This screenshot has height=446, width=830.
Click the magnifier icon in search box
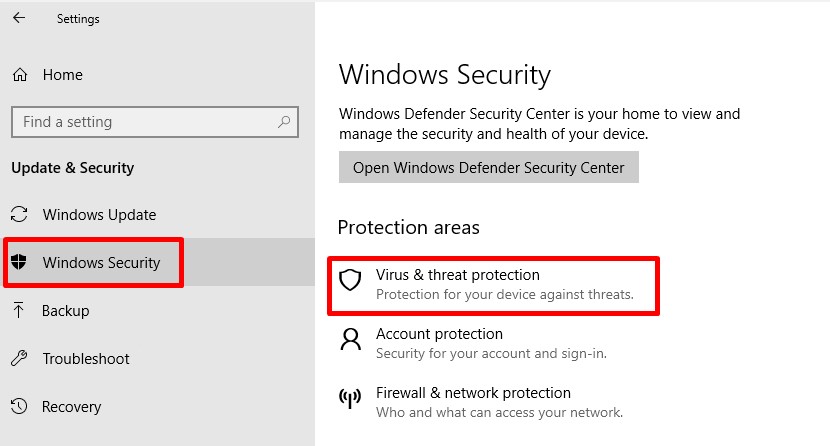[x=284, y=122]
